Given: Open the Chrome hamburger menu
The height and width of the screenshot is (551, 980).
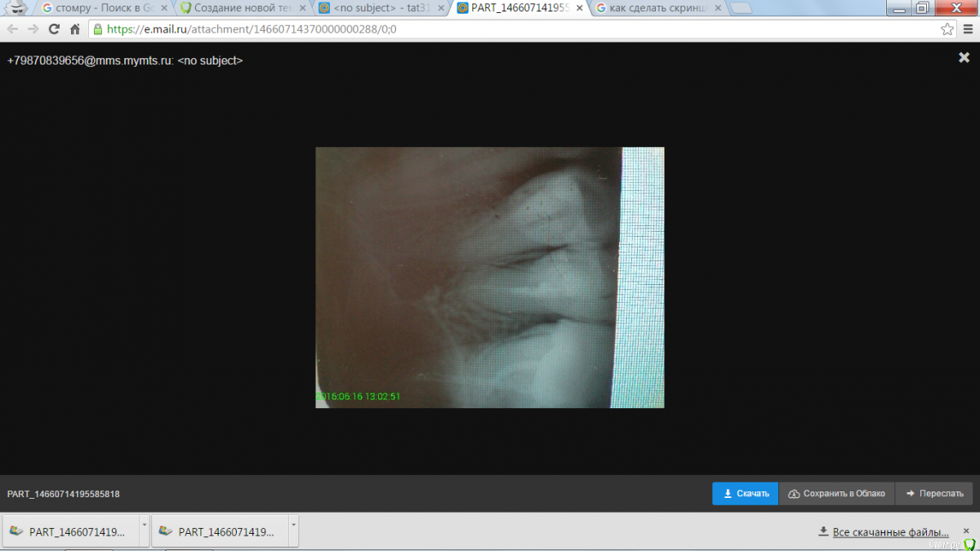Looking at the screenshot, I should pos(967,29).
